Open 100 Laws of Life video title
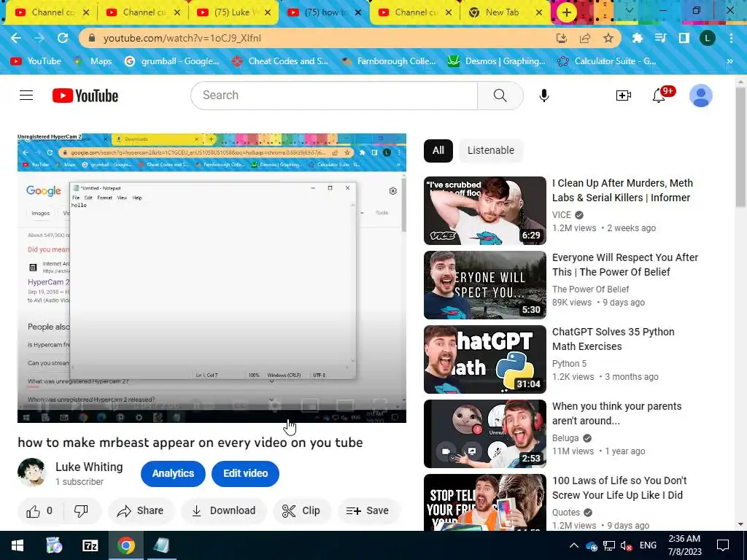 [x=619, y=488]
